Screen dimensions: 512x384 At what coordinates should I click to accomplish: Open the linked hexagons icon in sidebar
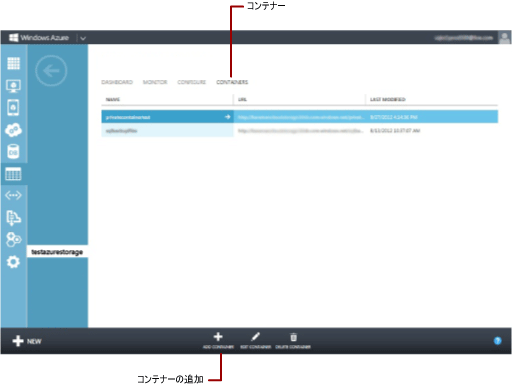[14, 239]
